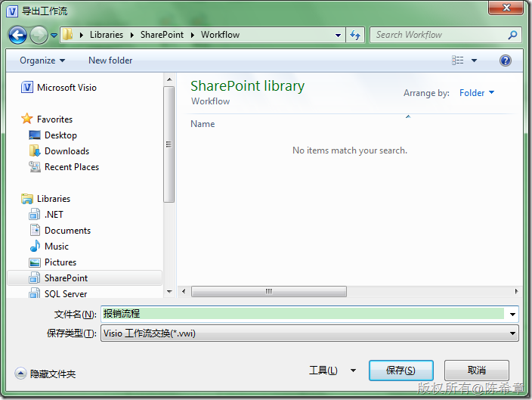Open save type combo Visio 工作流交换(*.vwi)

coord(309,333)
